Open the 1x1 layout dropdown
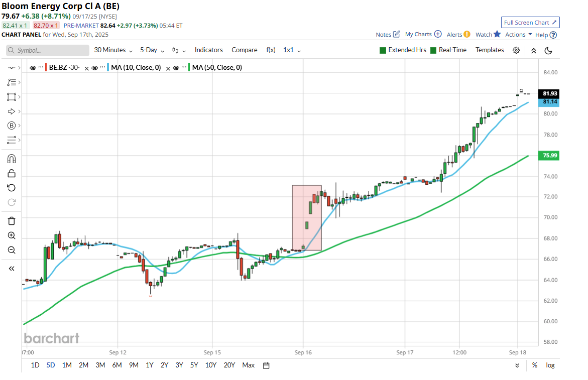 tap(290, 50)
